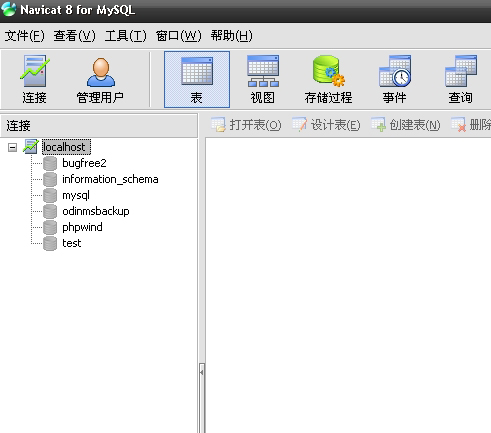Open the 查询 query section

461,80
